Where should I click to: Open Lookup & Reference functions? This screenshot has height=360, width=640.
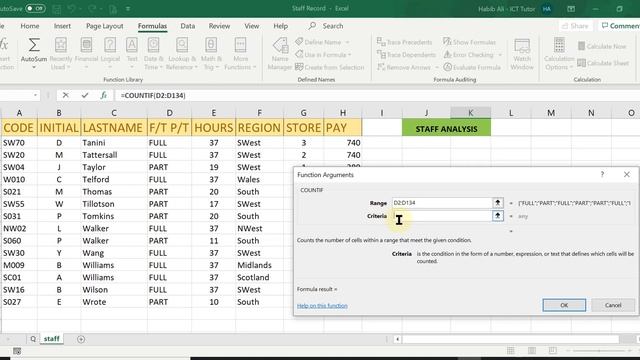tap(182, 54)
